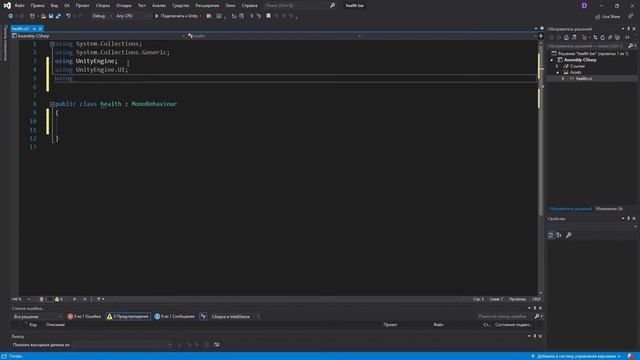Screen dimensions: 640x360
Task: Click the Файл column header
Action: (x=438, y=325)
